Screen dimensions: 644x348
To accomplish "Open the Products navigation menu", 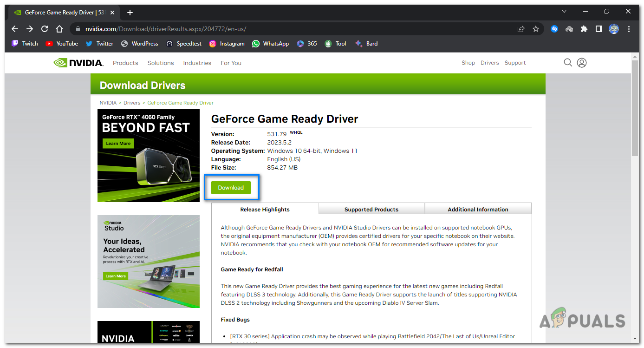I will (125, 63).
